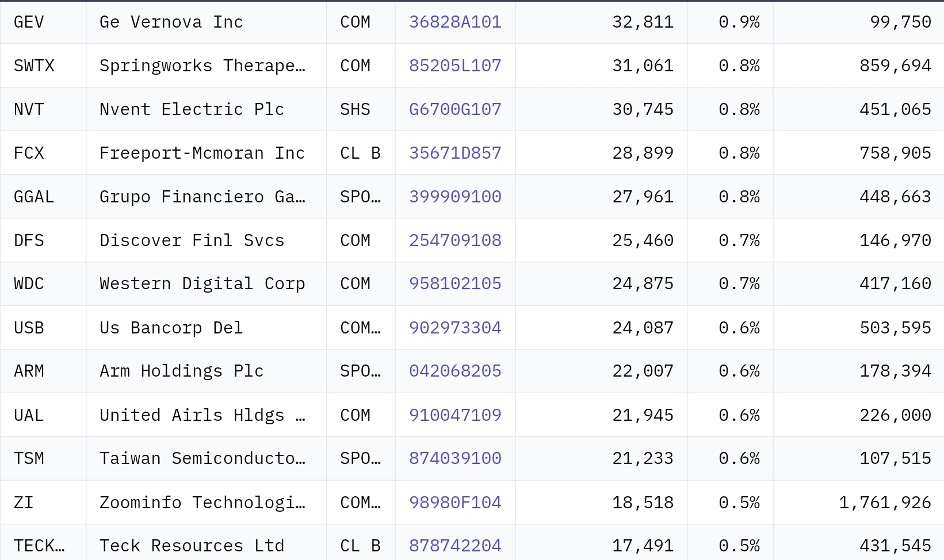Click share count 859,694
The width and height of the screenshot is (944, 560).
click(896, 66)
